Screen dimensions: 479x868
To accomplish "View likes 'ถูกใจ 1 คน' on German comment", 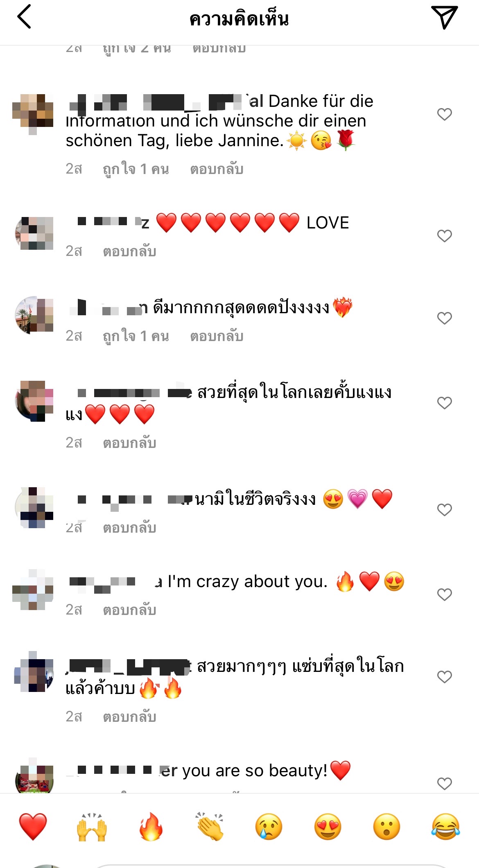I will (x=136, y=169).
